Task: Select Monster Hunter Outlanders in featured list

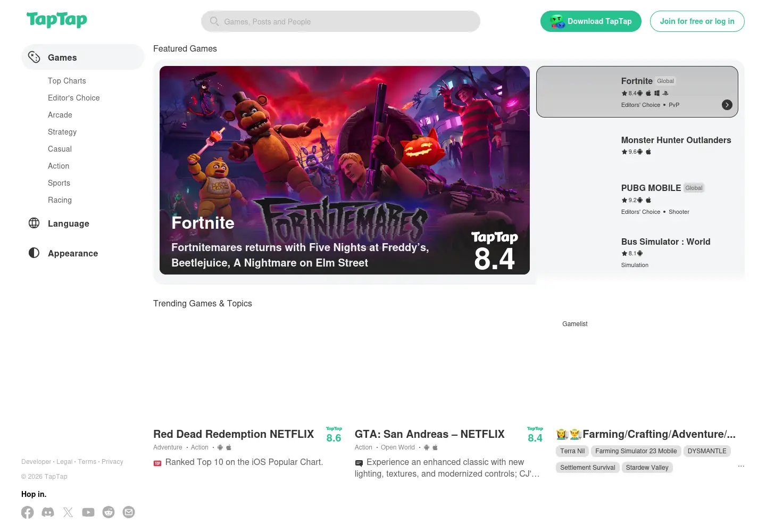Action: [x=676, y=140]
